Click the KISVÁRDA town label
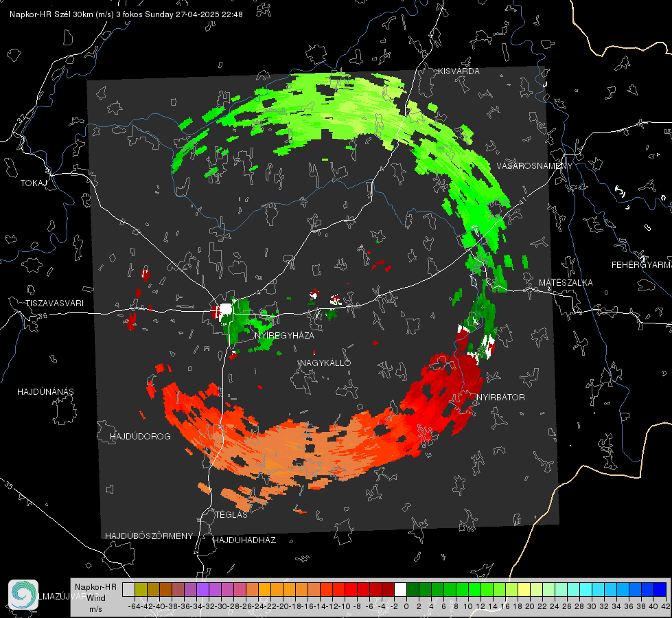672x618 pixels. click(459, 71)
